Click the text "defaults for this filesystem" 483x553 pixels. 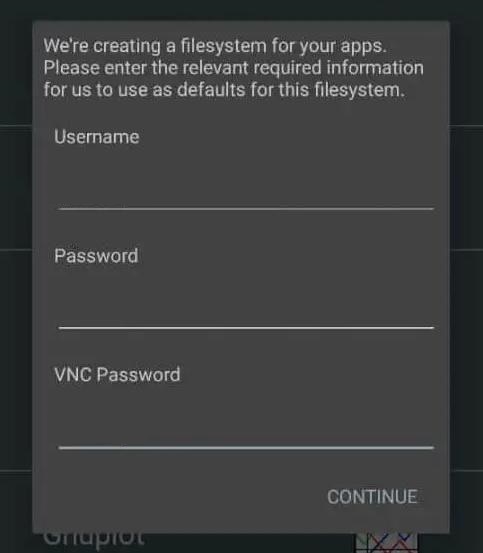(x=291, y=90)
